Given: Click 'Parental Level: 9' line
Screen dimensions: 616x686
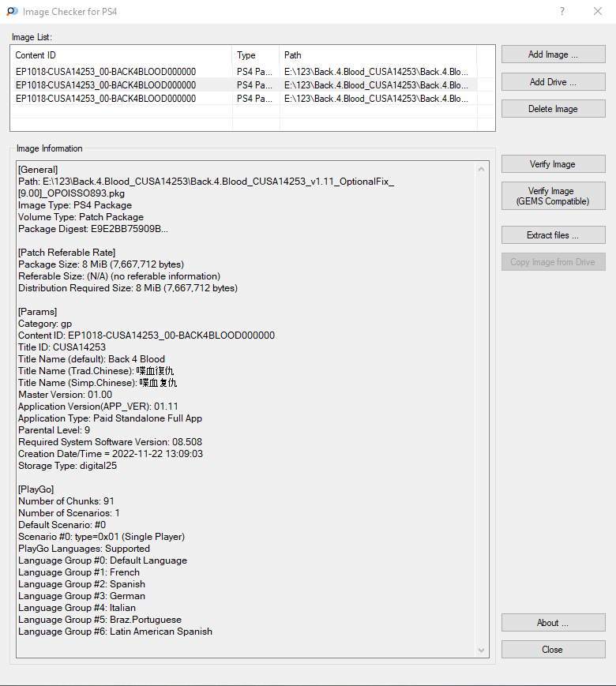Looking at the screenshot, I should 54,429.
